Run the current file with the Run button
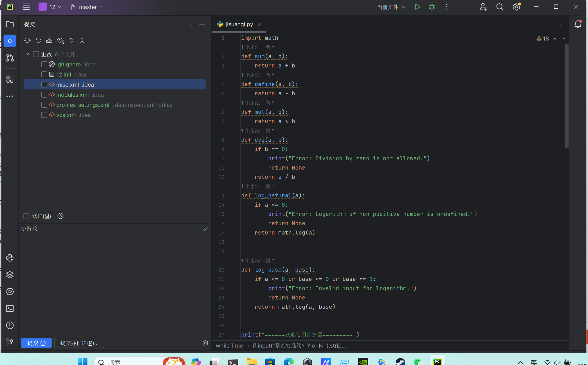The image size is (588, 365). [x=418, y=7]
